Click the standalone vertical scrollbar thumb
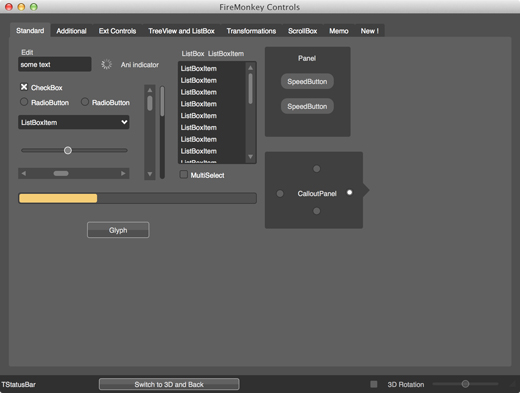 150,103
